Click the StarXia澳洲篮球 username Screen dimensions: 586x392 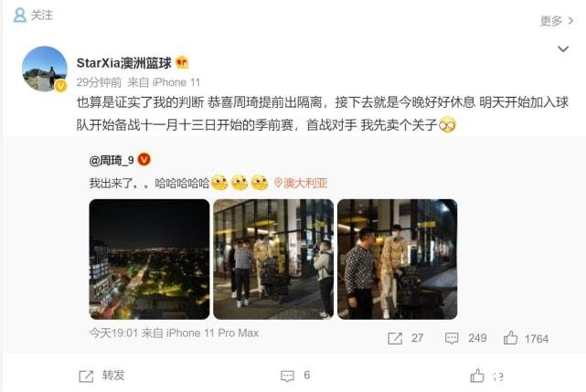[123, 63]
